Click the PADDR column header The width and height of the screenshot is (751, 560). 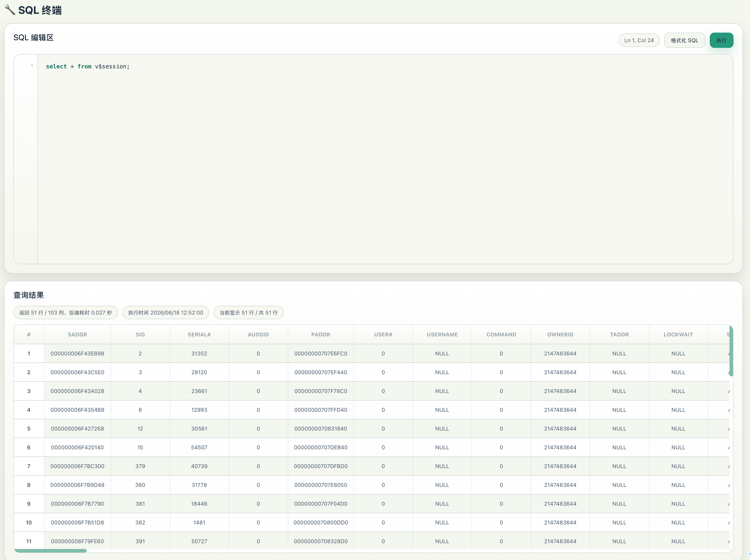pyautogui.click(x=321, y=335)
